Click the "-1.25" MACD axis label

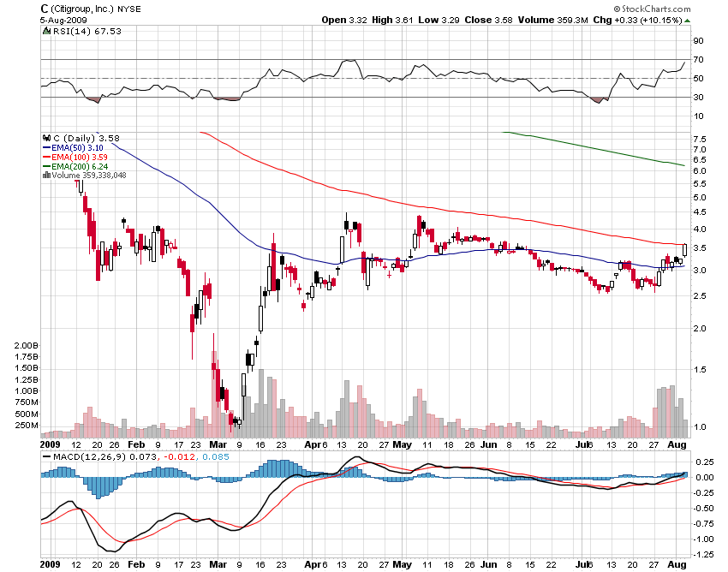click(703, 554)
